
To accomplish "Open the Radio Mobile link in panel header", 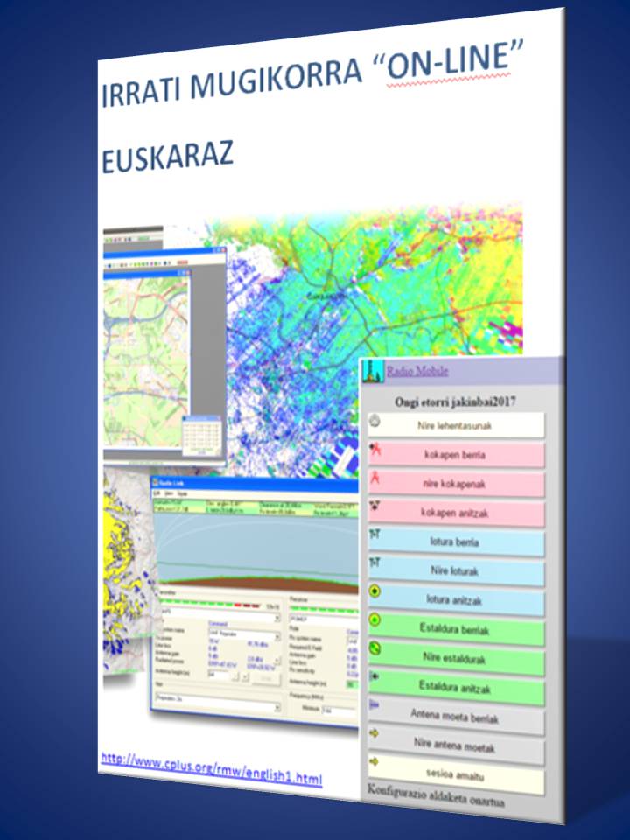I will pos(417,371).
